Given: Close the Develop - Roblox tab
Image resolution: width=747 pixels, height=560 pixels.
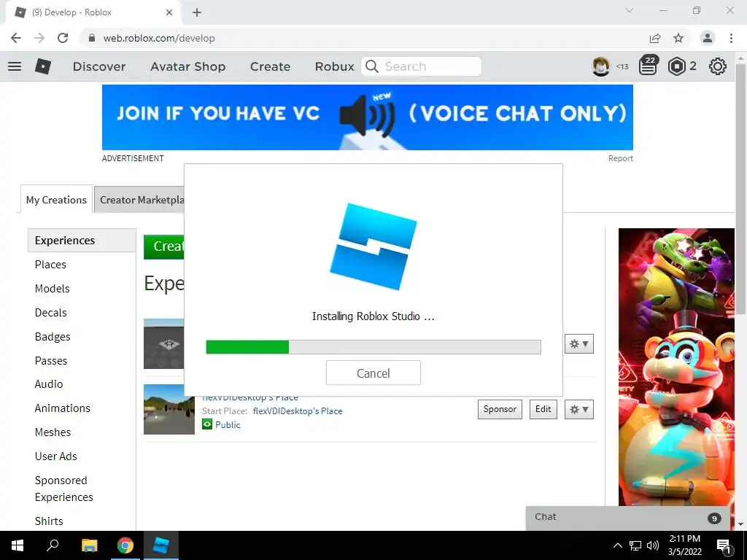Looking at the screenshot, I should [169, 13].
